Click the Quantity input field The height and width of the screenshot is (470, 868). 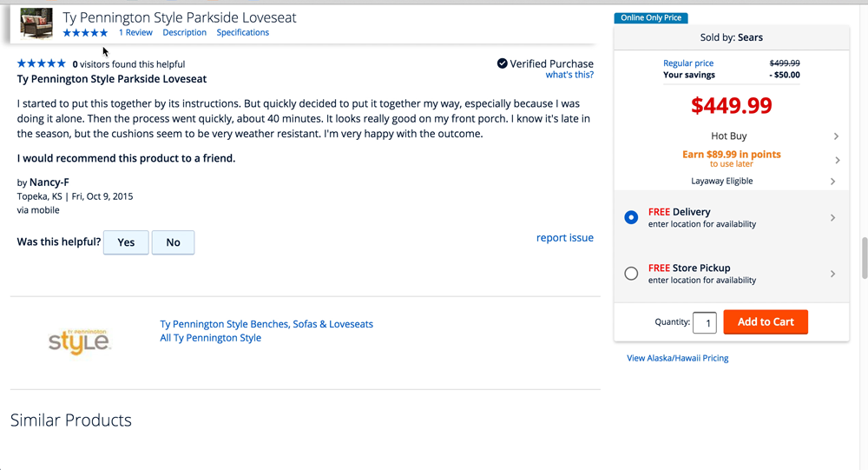click(x=705, y=323)
